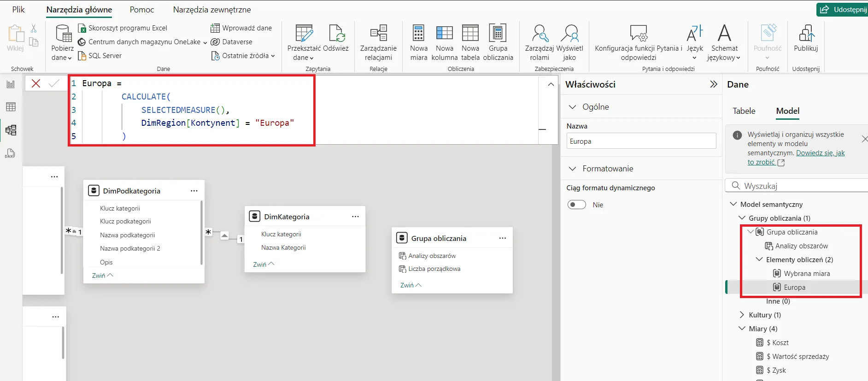This screenshot has width=868, height=381.
Task: Open DimKategoria table more options menu
Action: click(x=355, y=217)
